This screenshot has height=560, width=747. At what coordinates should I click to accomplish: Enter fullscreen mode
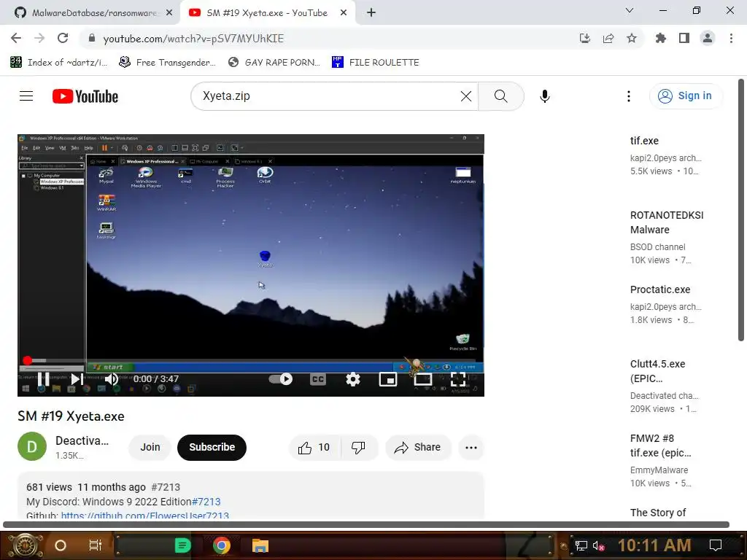(458, 379)
